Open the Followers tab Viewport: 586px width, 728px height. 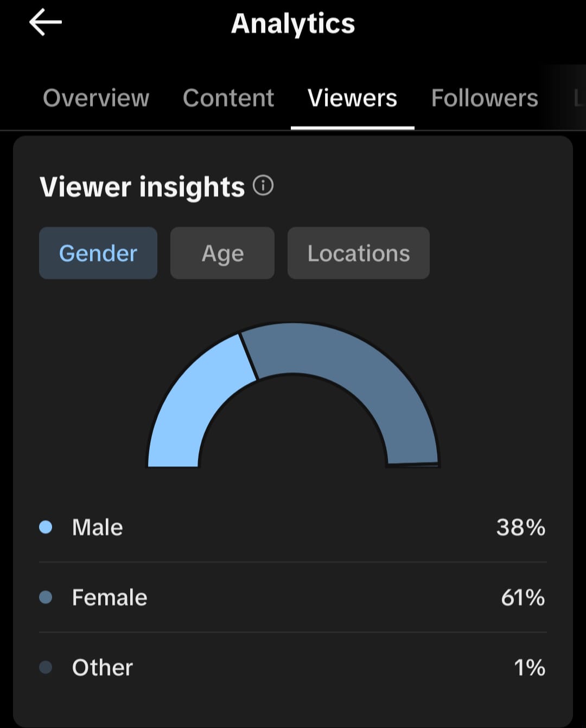[485, 98]
